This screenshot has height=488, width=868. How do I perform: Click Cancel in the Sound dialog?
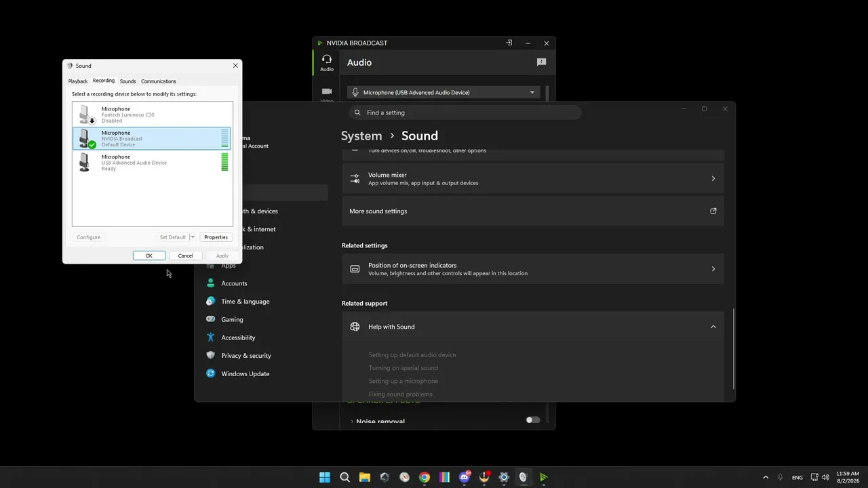185,256
